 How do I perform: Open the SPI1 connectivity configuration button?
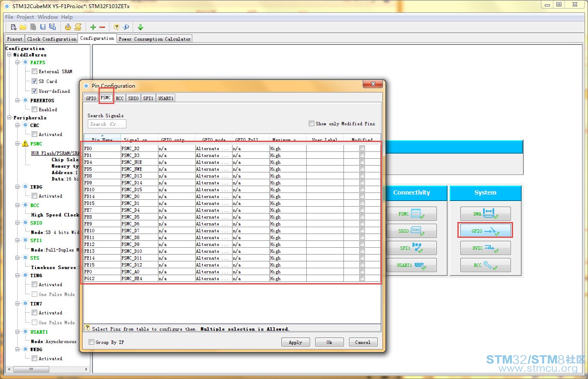coord(412,248)
